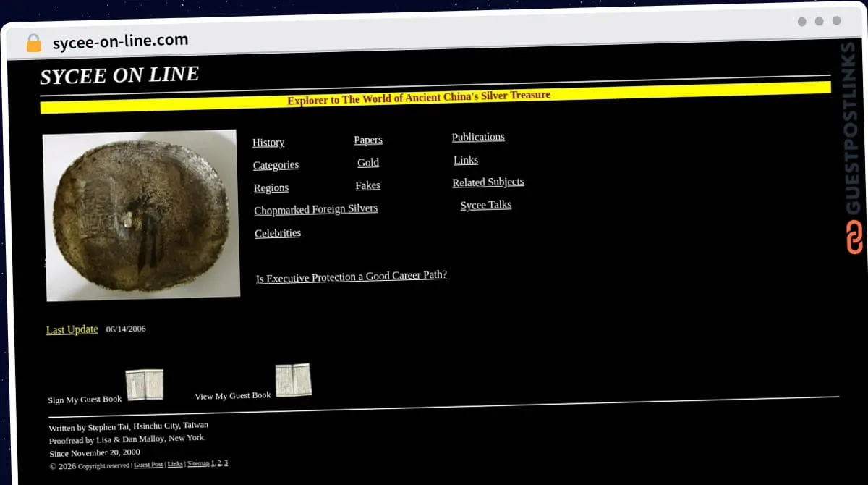
Task: Open the Celebrities link
Action: [278, 233]
